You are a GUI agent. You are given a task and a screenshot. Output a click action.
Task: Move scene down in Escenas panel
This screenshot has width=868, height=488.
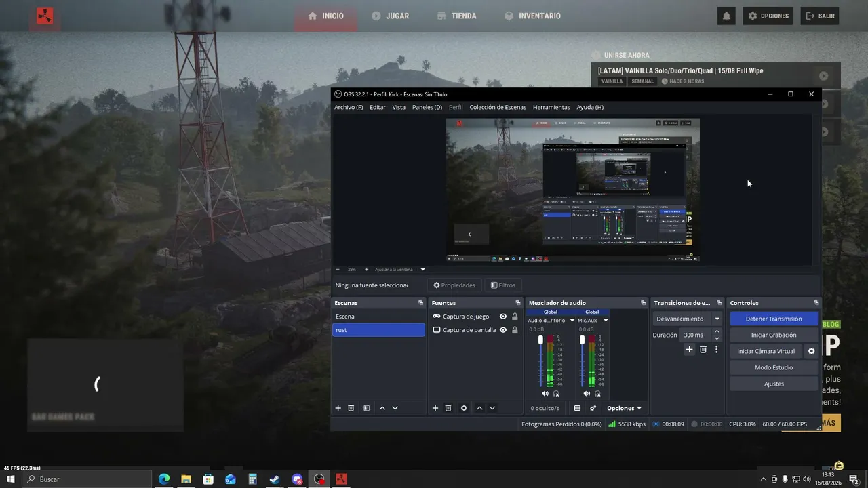click(x=395, y=408)
